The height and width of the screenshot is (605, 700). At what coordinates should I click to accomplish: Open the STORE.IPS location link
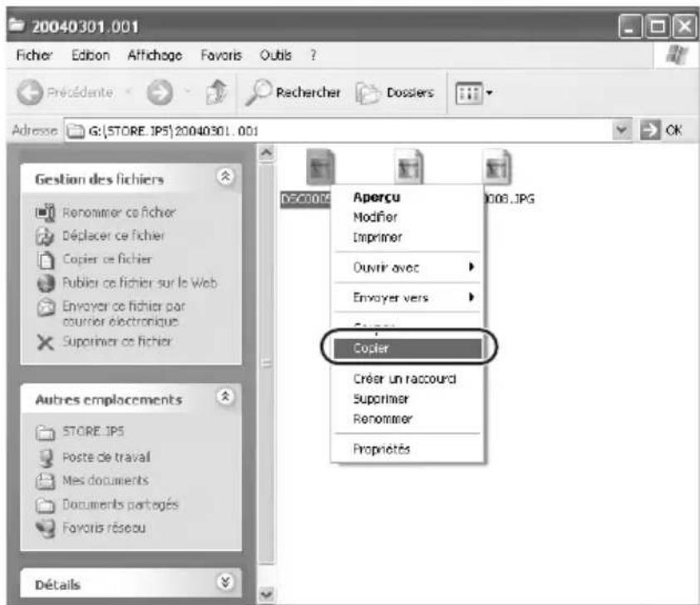pos(93,431)
